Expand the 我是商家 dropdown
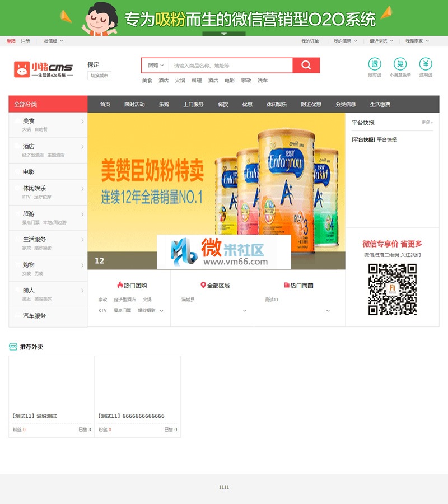This screenshot has height=504, width=448. point(417,41)
